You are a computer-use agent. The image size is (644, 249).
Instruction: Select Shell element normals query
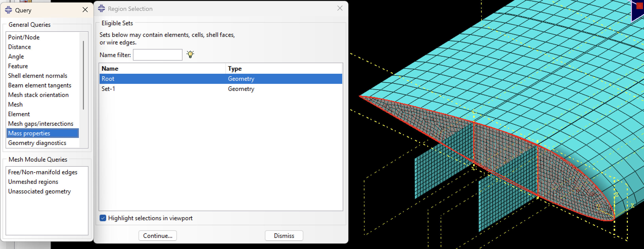point(38,76)
